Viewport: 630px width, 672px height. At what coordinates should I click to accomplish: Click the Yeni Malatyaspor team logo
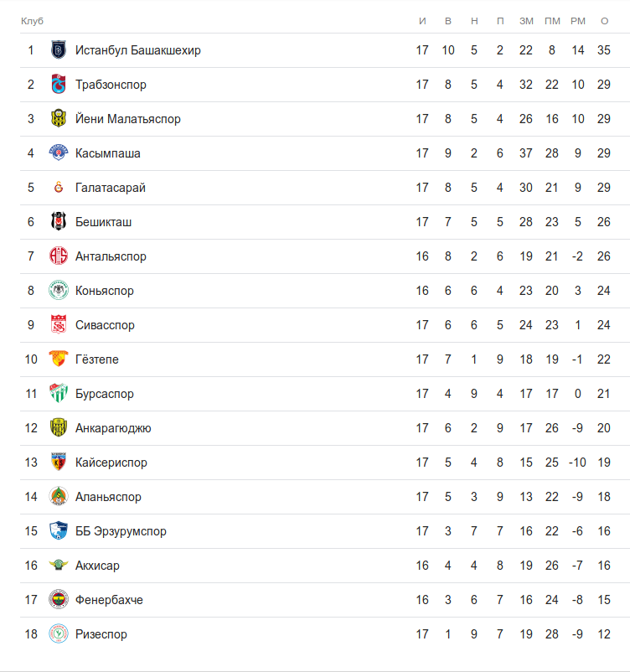pyautogui.click(x=59, y=119)
